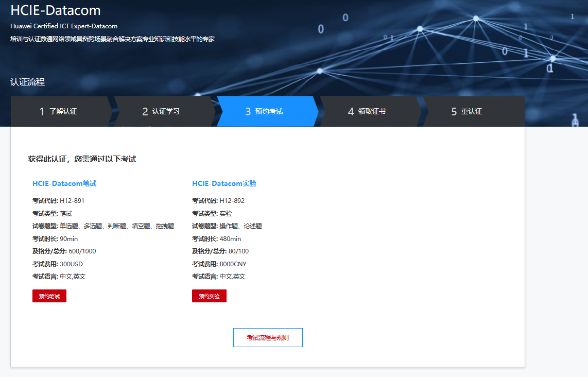Click lab exam type value 实验
Screen dimensions: 588x377
point(226,213)
